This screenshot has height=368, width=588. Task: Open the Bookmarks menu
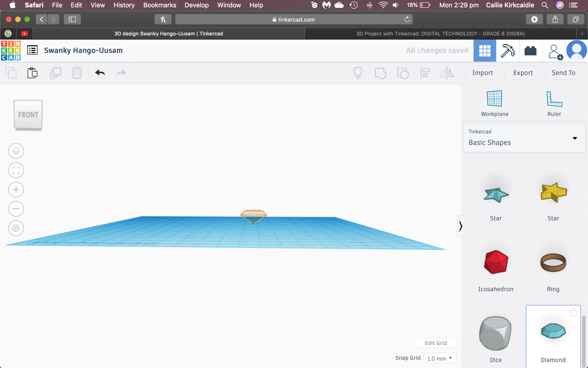tap(159, 5)
